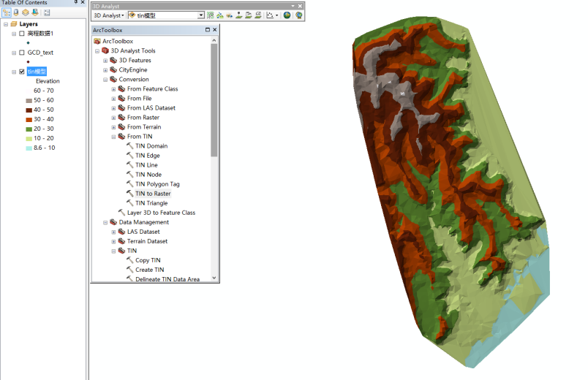The image size is (588, 380).
Task: Collapse the From TIN toolset
Action: pos(113,137)
